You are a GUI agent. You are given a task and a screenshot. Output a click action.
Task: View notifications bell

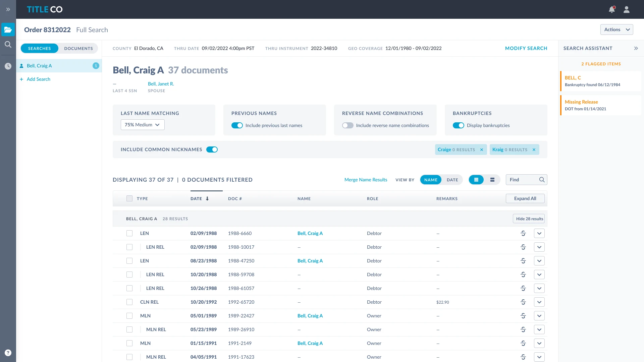612,9
